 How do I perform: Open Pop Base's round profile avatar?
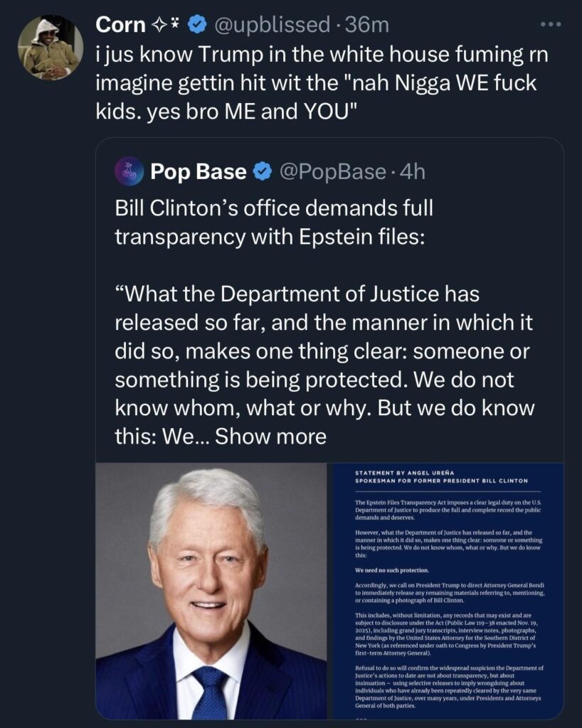point(129,171)
